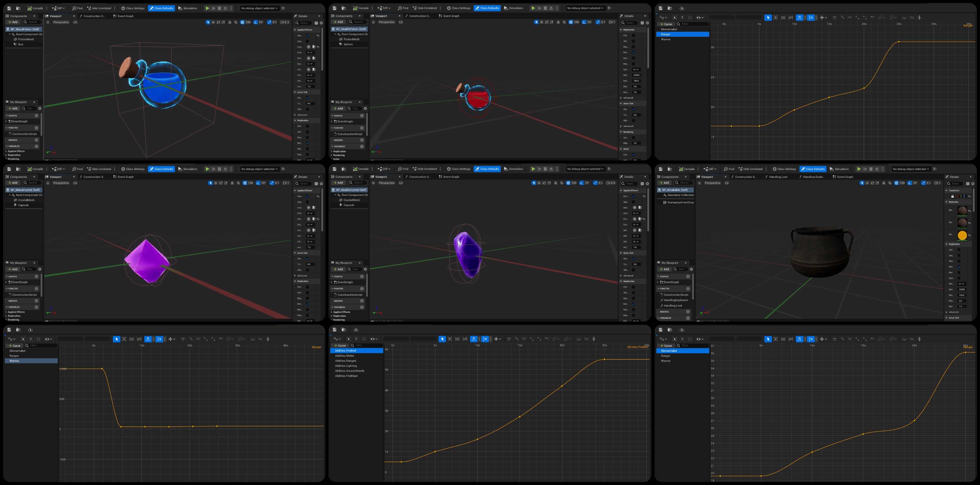Switch to Handling Explo... tab in BP_Breakable
The height and width of the screenshot is (485, 980).
click(812, 177)
